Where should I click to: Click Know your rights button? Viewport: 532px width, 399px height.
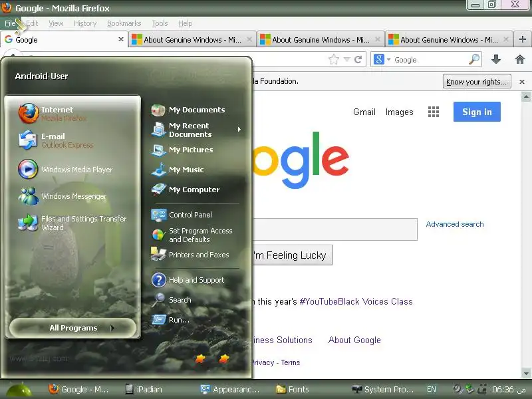[x=477, y=82]
